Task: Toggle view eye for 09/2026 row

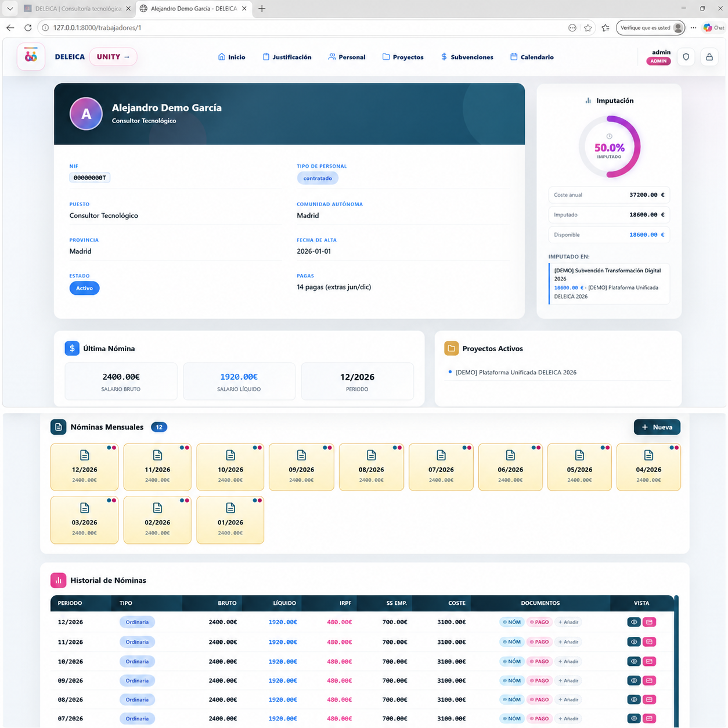Action: 634,680
